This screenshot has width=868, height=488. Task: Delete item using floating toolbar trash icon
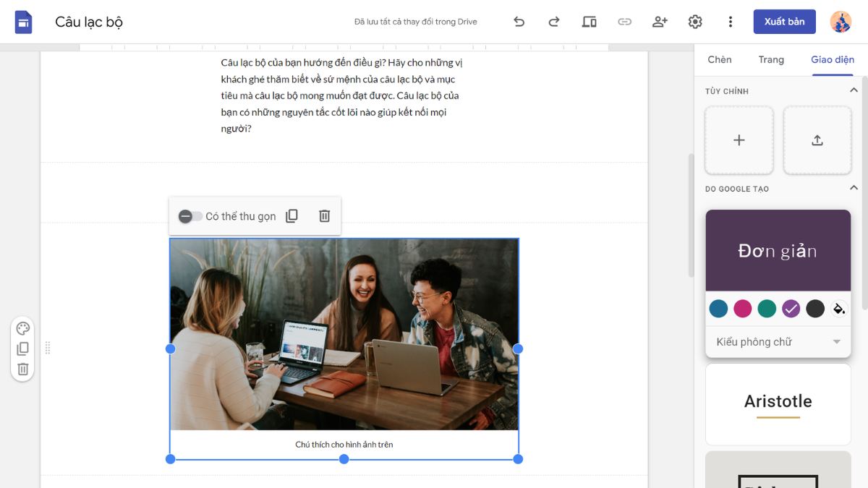pyautogui.click(x=325, y=216)
